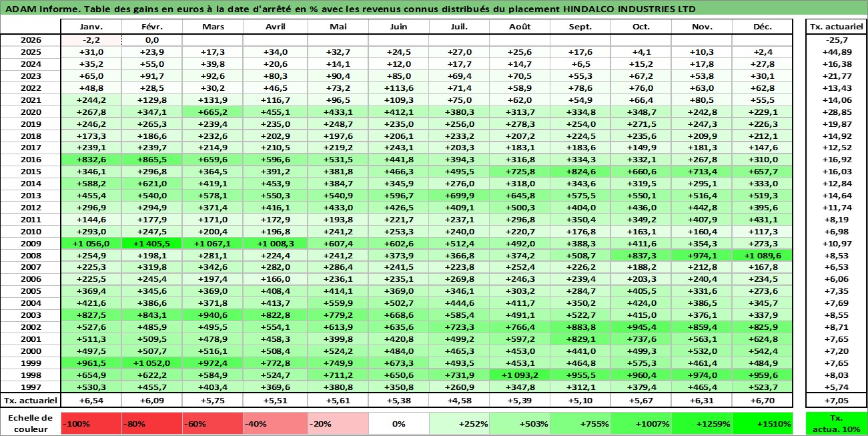Select the 2026 year row label
Screen dimensions: 868x436
click(31, 40)
